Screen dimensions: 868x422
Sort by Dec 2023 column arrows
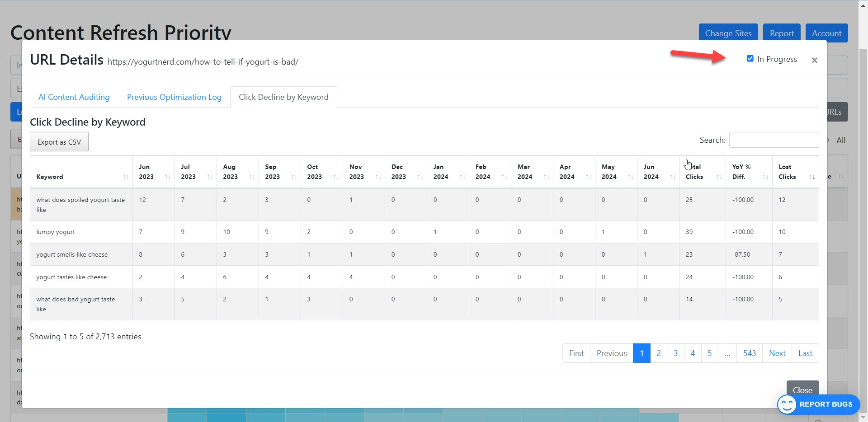(x=420, y=177)
